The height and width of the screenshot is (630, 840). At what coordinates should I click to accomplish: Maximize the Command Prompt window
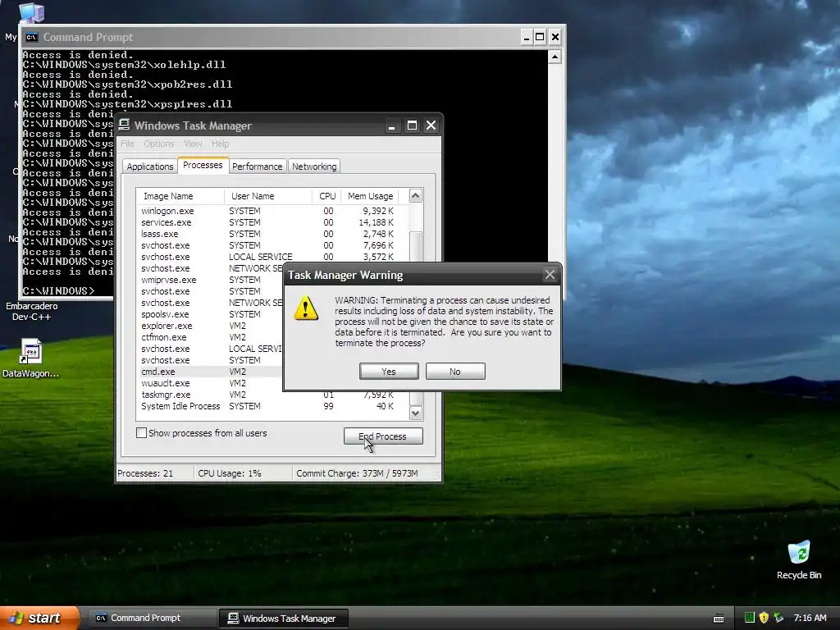click(x=540, y=37)
